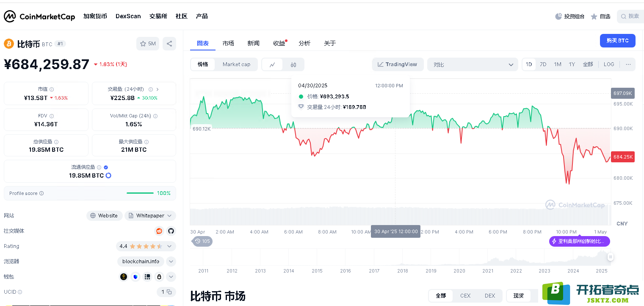644x306 pixels.
Task: Click the info icon beside FDV
Action: [x=52, y=116]
